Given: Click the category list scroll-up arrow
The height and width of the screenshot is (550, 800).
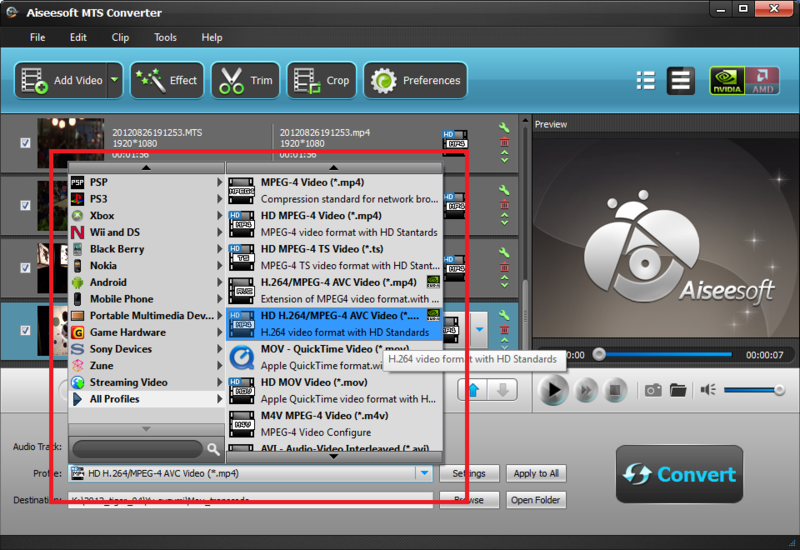Looking at the screenshot, I should coord(146,168).
